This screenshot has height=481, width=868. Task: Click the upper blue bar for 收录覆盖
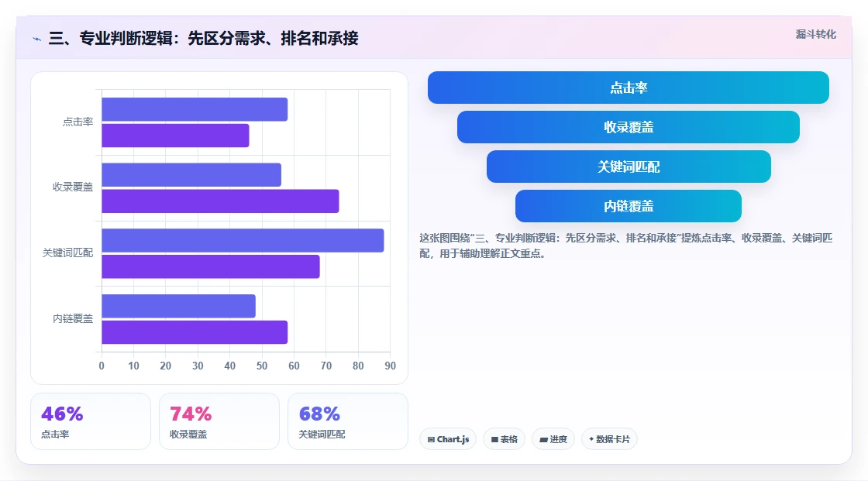[191, 175]
